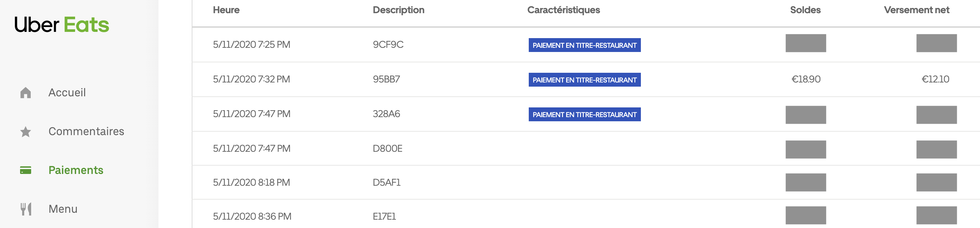Open the Accueil navigation item

tap(66, 92)
